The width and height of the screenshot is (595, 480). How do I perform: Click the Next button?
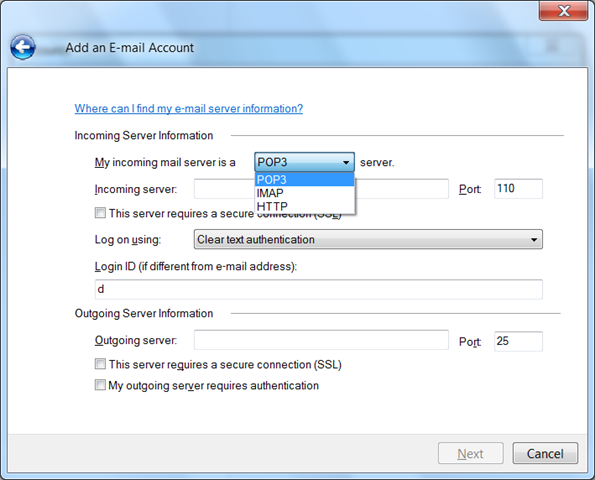click(x=471, y=453)
